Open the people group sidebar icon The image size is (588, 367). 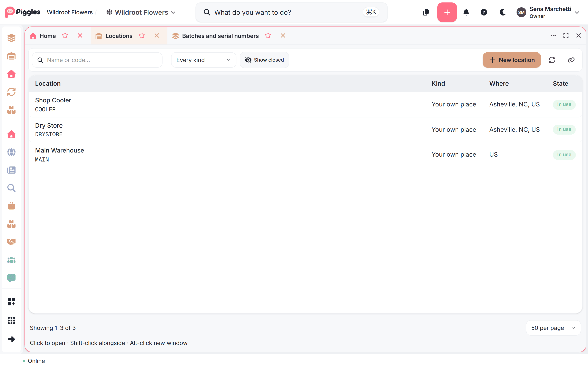[x=11, y=260]
